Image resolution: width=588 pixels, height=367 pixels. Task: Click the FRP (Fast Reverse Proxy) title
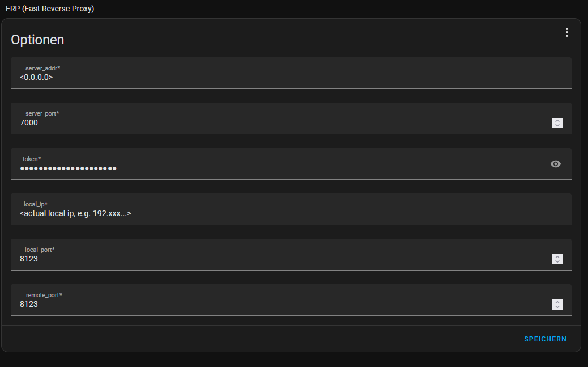(50, 9)
